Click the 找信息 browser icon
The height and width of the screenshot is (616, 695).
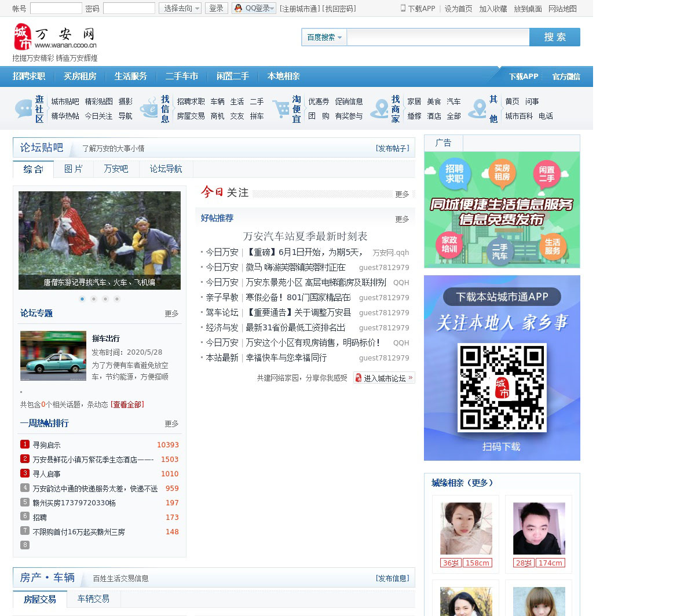coord(149,108)
